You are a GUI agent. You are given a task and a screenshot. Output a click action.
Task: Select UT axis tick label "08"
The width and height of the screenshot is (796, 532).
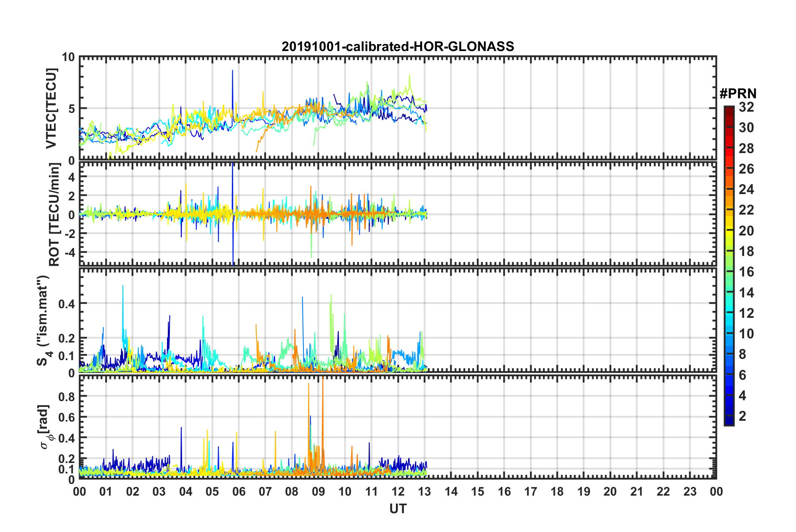(x=292, y=491)
